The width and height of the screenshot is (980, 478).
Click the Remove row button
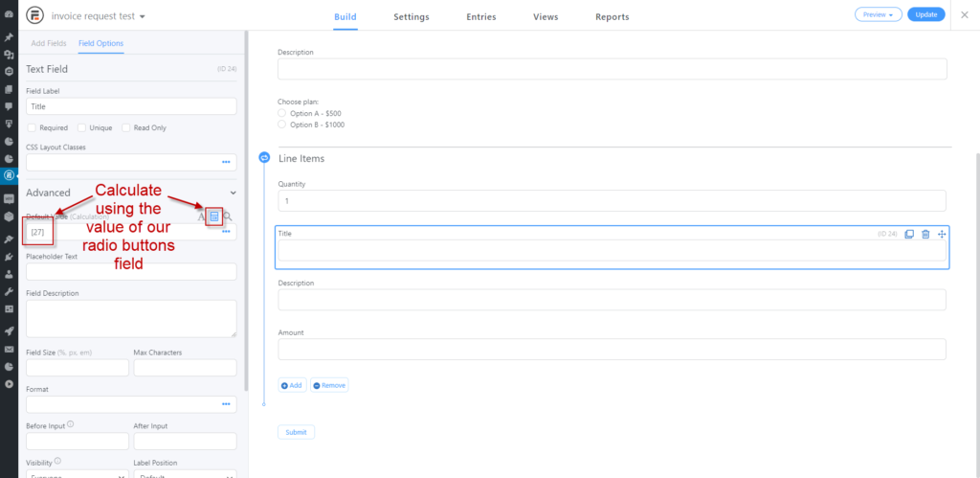(329, 385)
